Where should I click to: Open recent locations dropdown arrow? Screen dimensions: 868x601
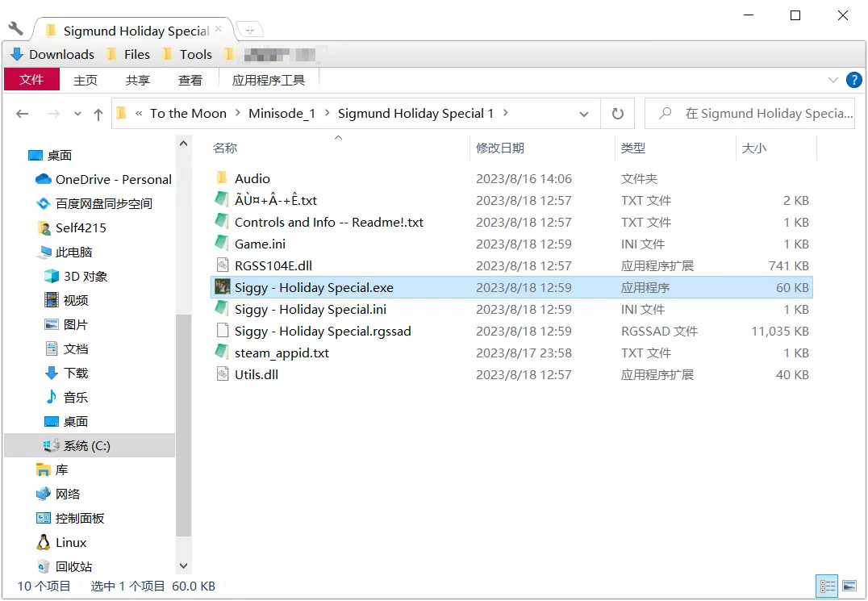click(x=77, y=114)
